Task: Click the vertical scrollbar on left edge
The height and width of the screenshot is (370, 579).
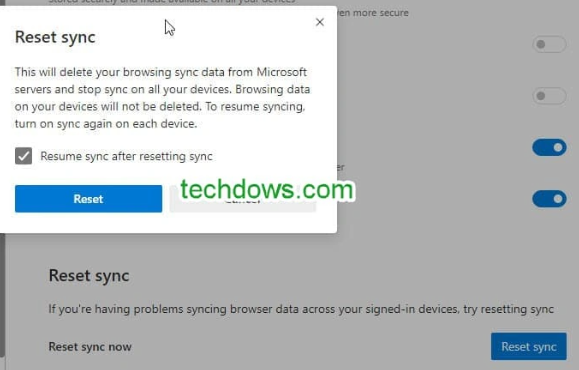Action: (2, 295)
